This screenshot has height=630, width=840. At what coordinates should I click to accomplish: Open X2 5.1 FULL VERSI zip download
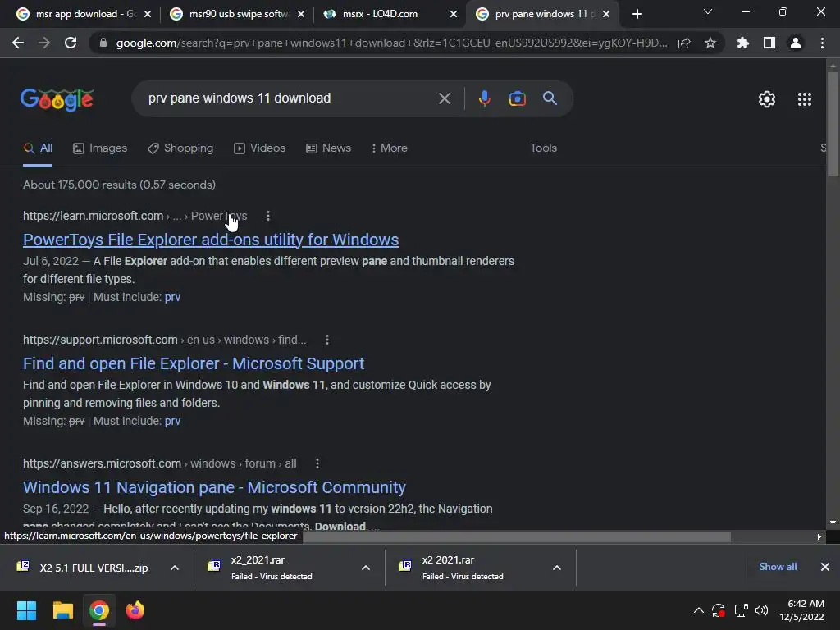click(83, 568)
